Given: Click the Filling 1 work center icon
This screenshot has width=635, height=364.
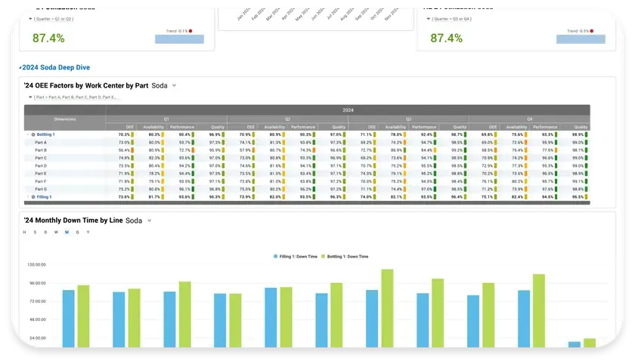Looking at the screenshot, I should tap(33, 197).
